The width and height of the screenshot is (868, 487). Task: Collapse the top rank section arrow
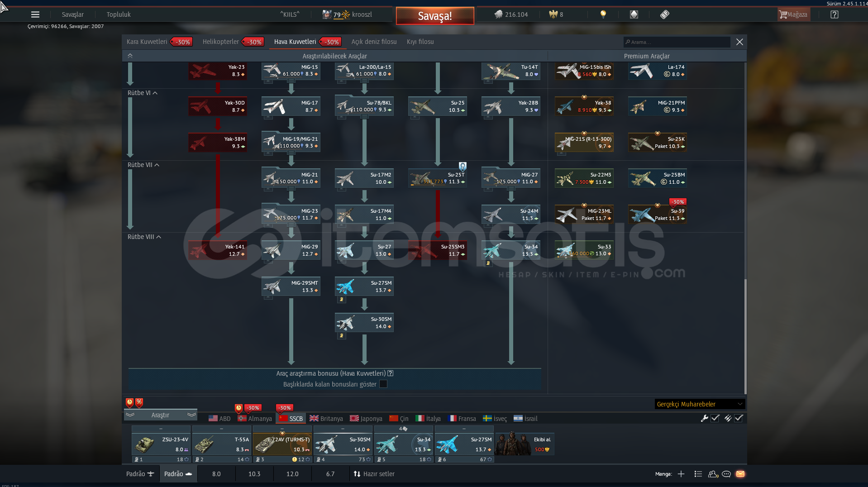coord(130,56)
